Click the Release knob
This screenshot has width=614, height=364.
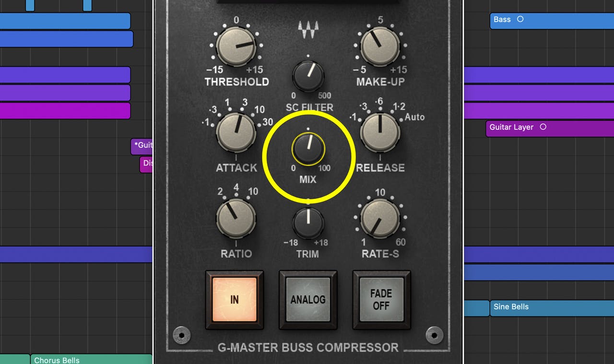click(x=380, y=133)
